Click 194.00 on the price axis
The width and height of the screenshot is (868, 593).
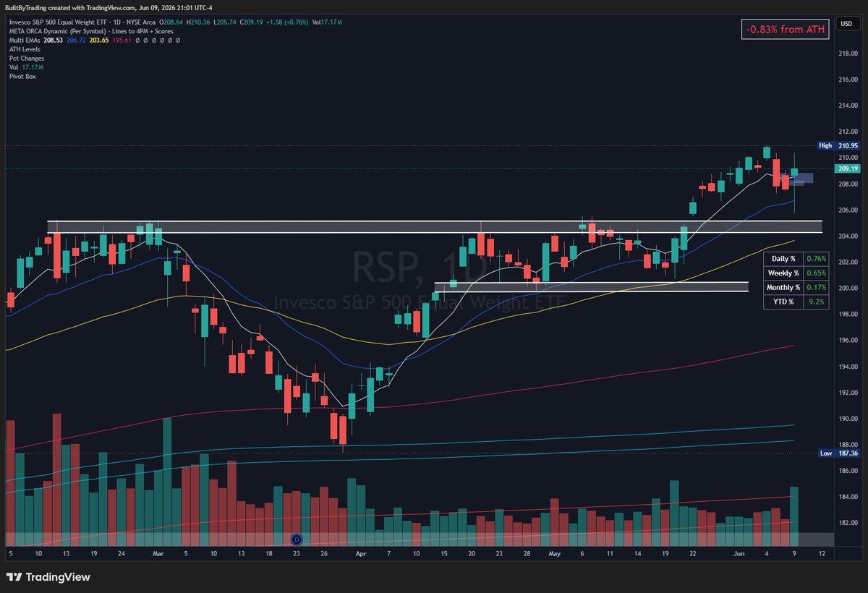(848, 367)
